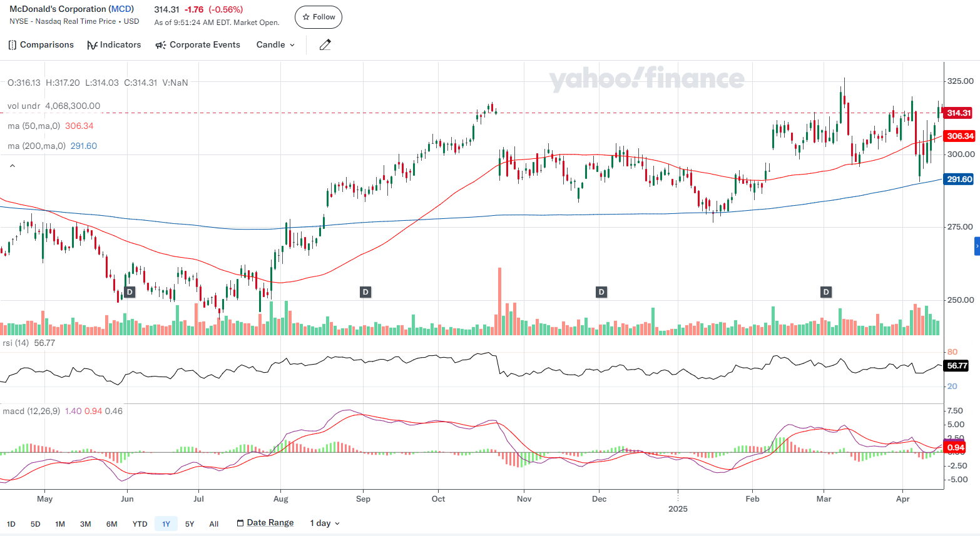Screen dimensions: 980x536
Task: Expand the Candle chart type dropdown
Action: point(275,45)
